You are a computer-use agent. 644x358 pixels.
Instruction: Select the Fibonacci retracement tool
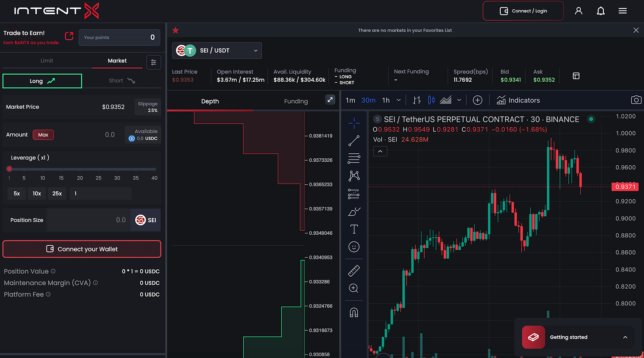coord(354,158)
